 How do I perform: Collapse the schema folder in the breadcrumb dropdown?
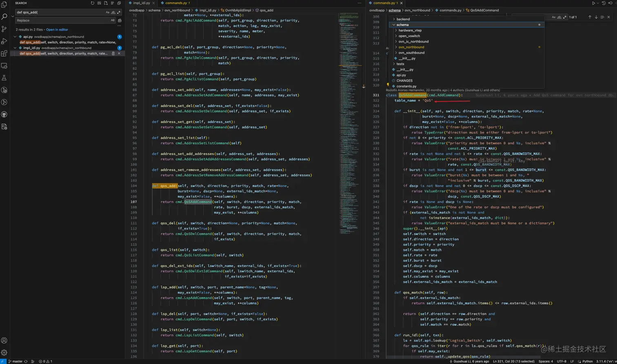coord(394,25)
